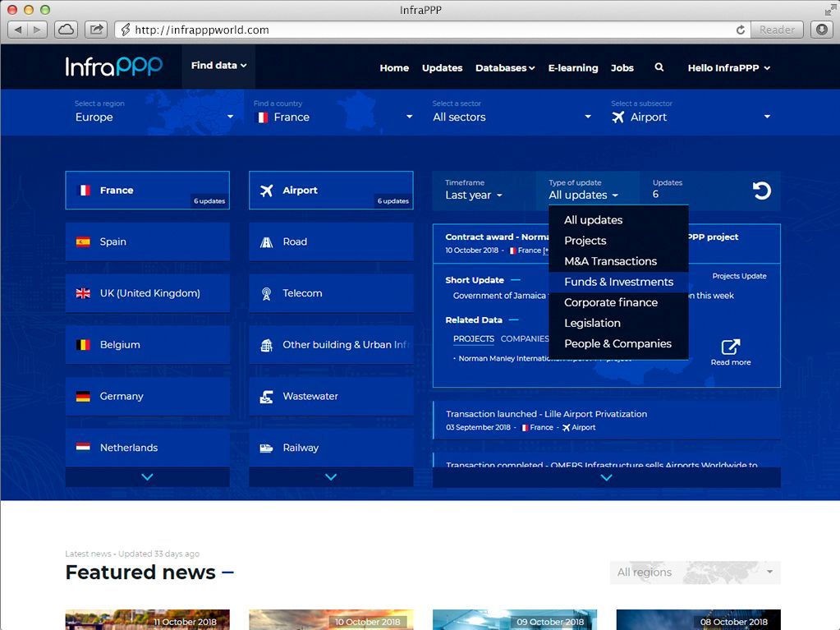Expand the Timeframe Last year dropdown
Viewport: 840px width, 630px height.
click(x=474, y=195)
